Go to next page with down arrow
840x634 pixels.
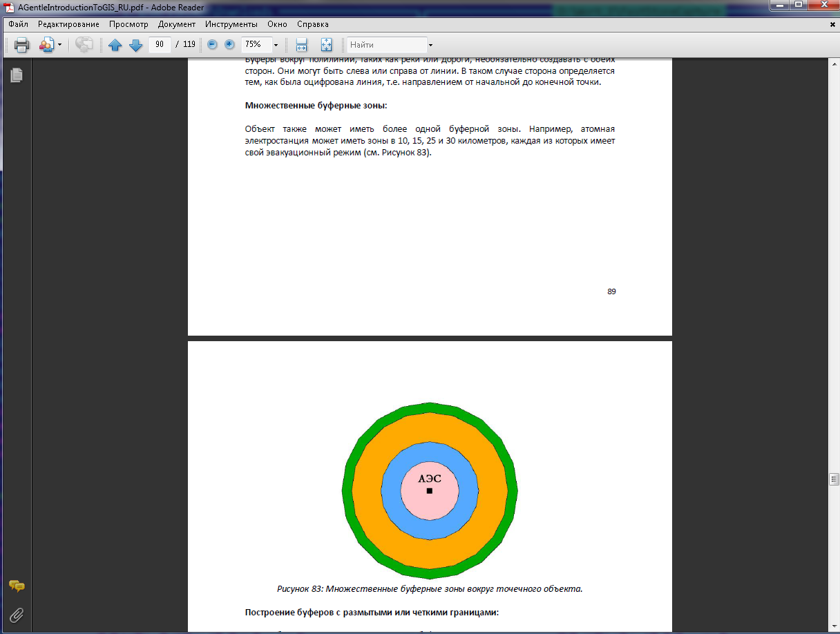(x=135, y=45)
